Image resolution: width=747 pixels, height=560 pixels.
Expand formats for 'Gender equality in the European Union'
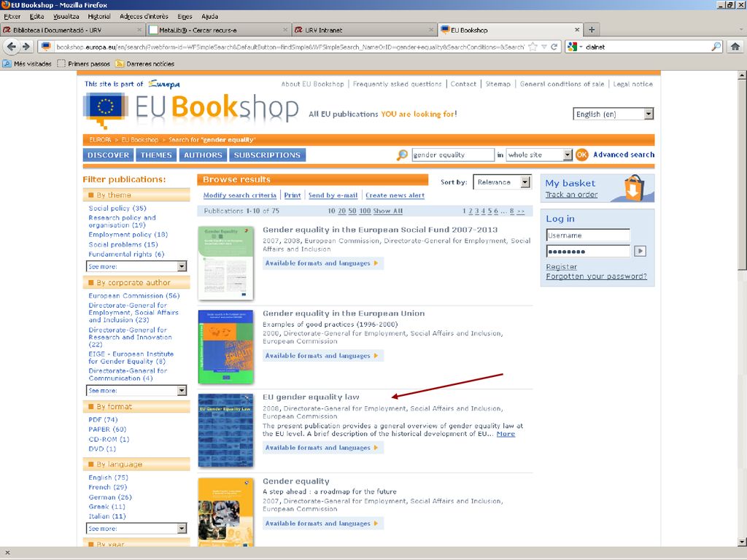click(322, 356)
